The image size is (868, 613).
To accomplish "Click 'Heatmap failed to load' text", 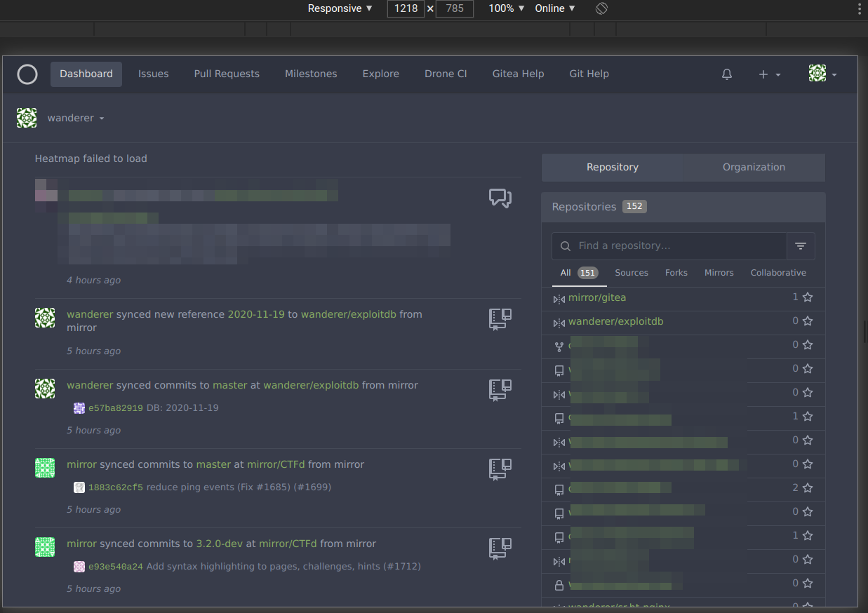I will 91,159.
